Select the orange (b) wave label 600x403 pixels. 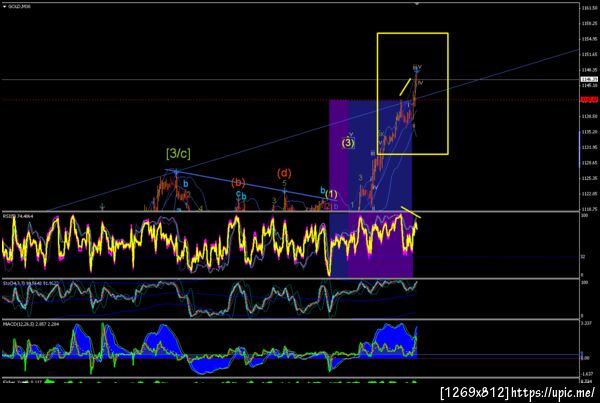(238, 183)
